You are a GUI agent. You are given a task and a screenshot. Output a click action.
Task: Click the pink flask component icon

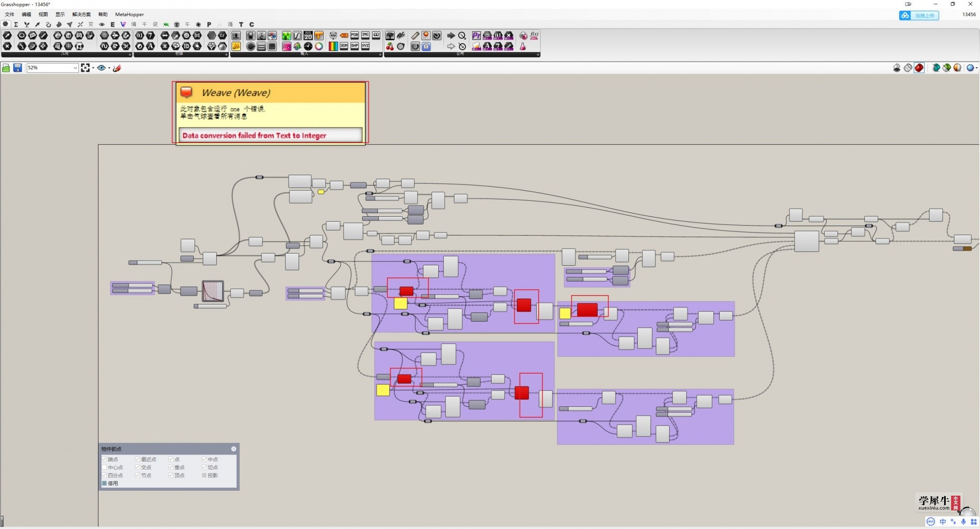tap(523, 46)
